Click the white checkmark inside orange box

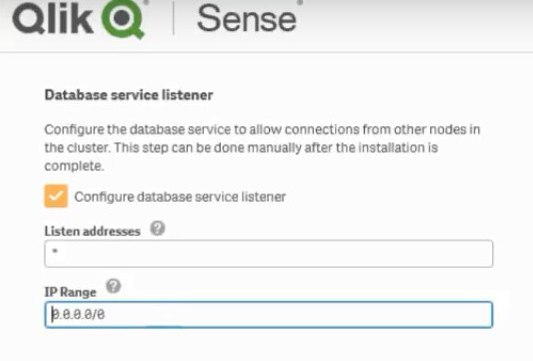(x=56, y=196)
